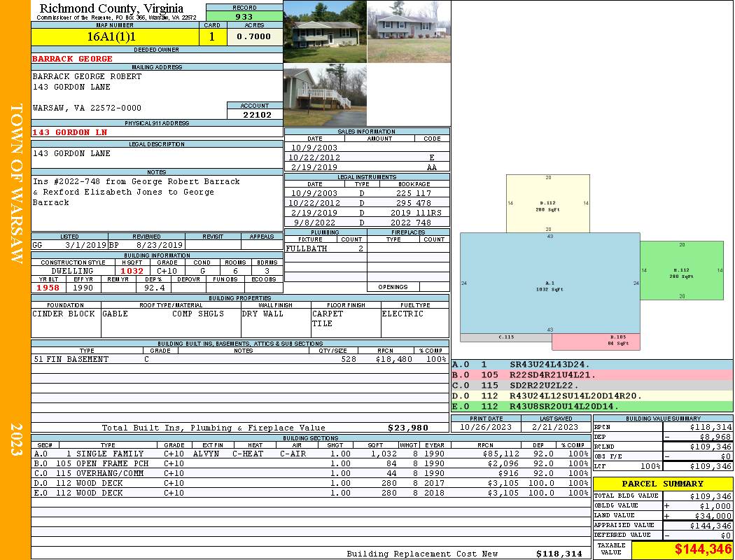Select DEP % value 92.4
The image size is (735, 560).
(154, 288)
